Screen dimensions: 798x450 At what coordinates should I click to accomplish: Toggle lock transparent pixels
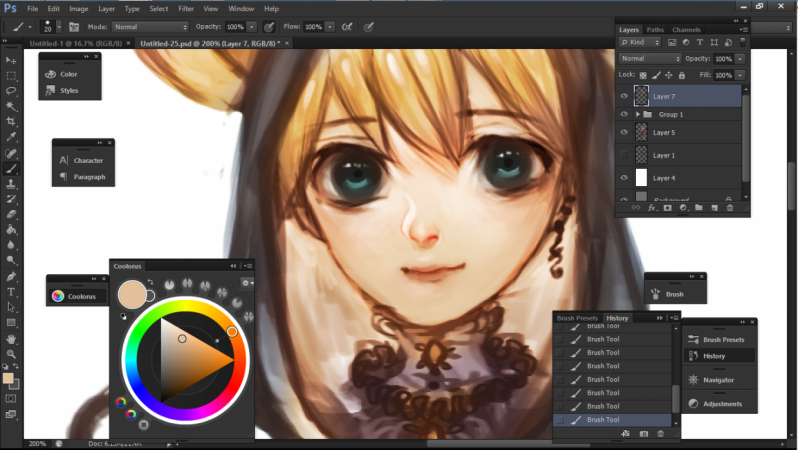click(643, 75)
